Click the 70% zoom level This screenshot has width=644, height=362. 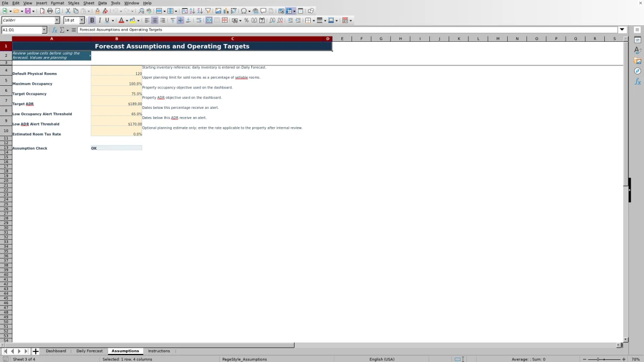[x=635, y=359]
